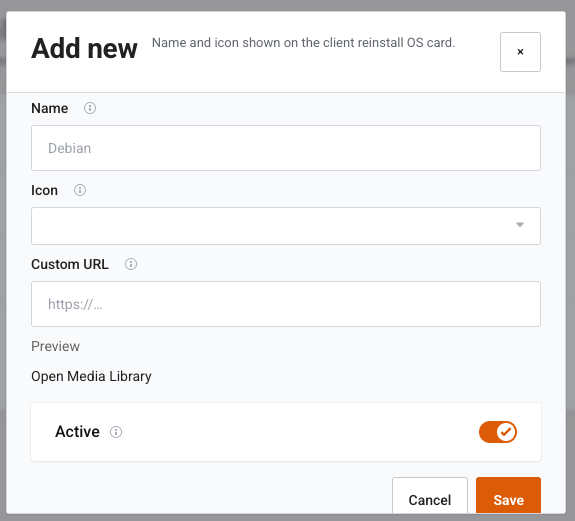
Task: Click the Cancel button
Action: 430,498
